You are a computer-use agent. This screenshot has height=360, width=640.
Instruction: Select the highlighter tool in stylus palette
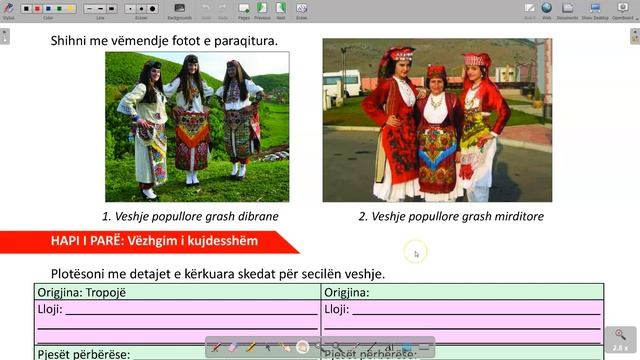(251, 347)
